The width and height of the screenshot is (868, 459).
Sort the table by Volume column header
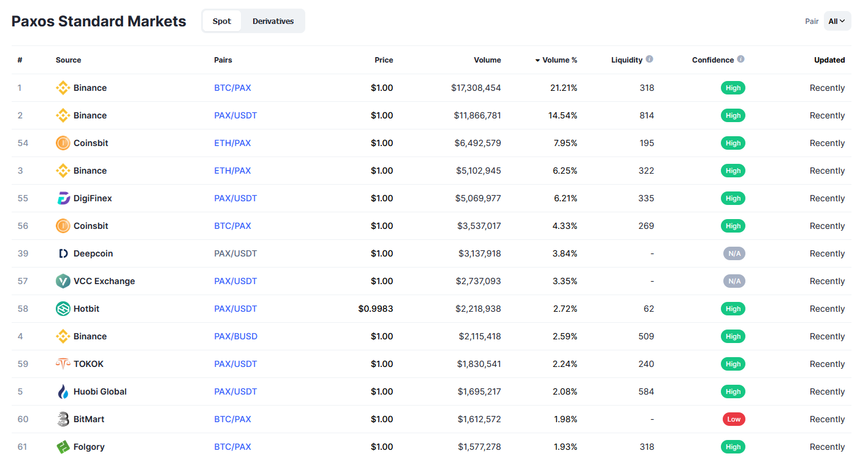pyautogui.click(x=487, y=60)
